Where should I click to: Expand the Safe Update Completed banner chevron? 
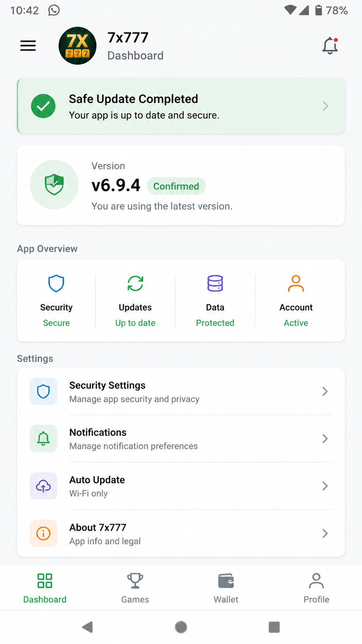325,106
